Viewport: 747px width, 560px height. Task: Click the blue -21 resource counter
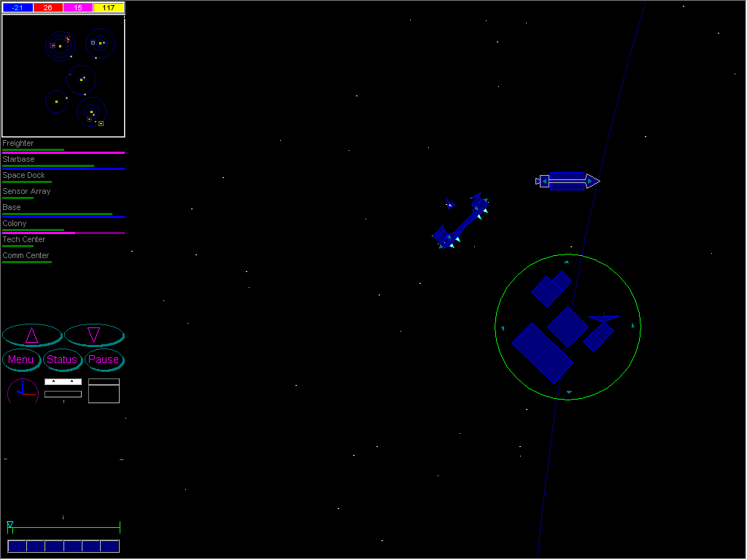[18, 7]
